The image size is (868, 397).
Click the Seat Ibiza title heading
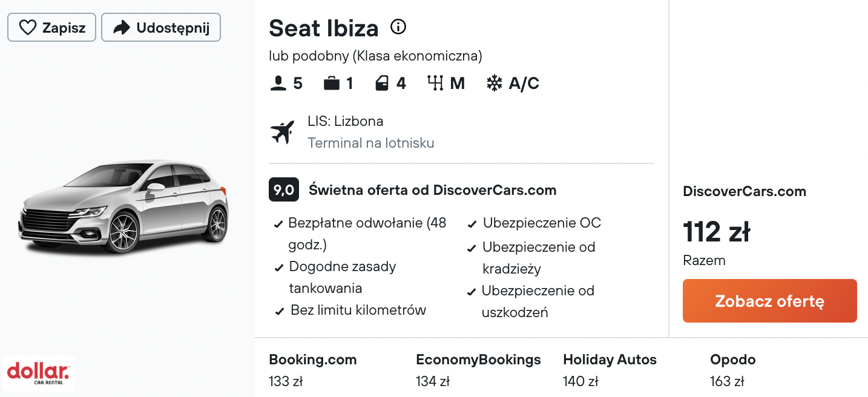click(x=324, y=28)
